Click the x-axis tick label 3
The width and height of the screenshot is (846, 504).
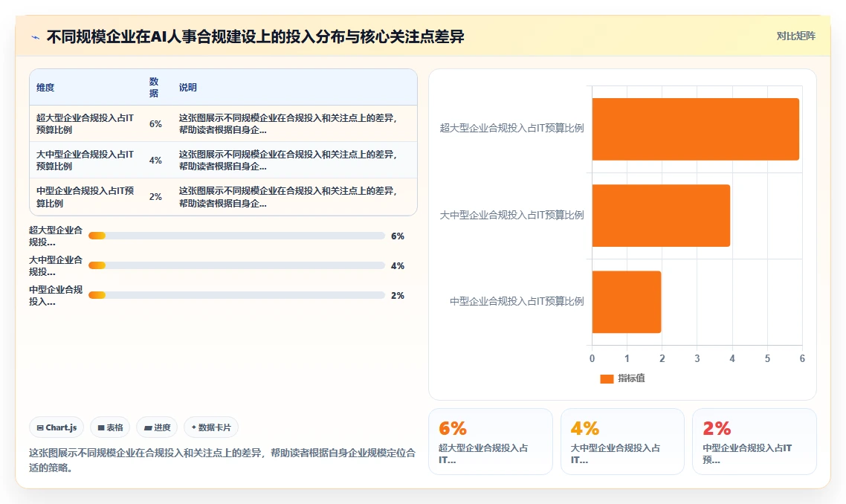(x=697, y=359)
